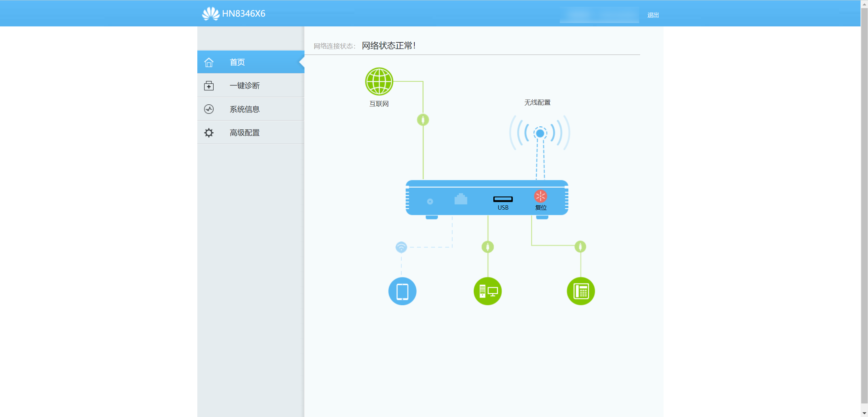Click the scrollbar down arrow
Image resolution: width=868 pixels, height=417 pixels.
(864, 413)
